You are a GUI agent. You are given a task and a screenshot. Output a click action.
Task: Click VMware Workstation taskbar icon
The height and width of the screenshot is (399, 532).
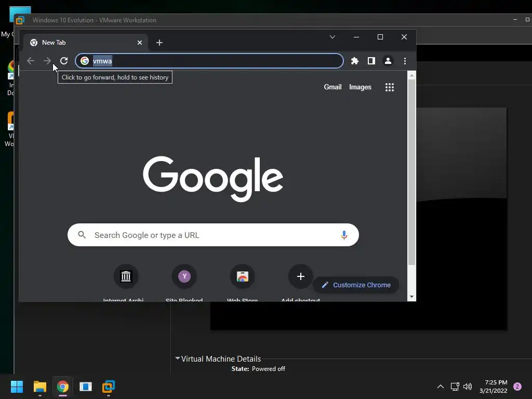[109, 387]
